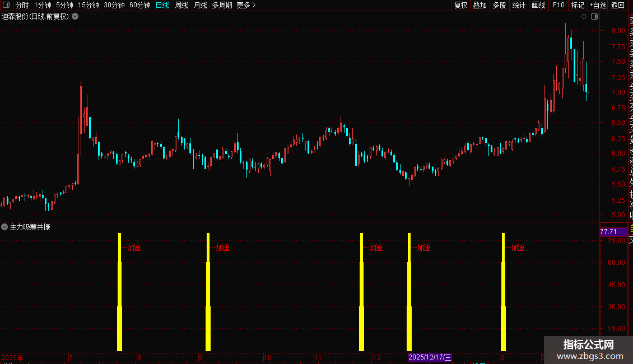Toggle the panel layout icon in the top-left corner

pyautogui.click(x=6, y=5)
